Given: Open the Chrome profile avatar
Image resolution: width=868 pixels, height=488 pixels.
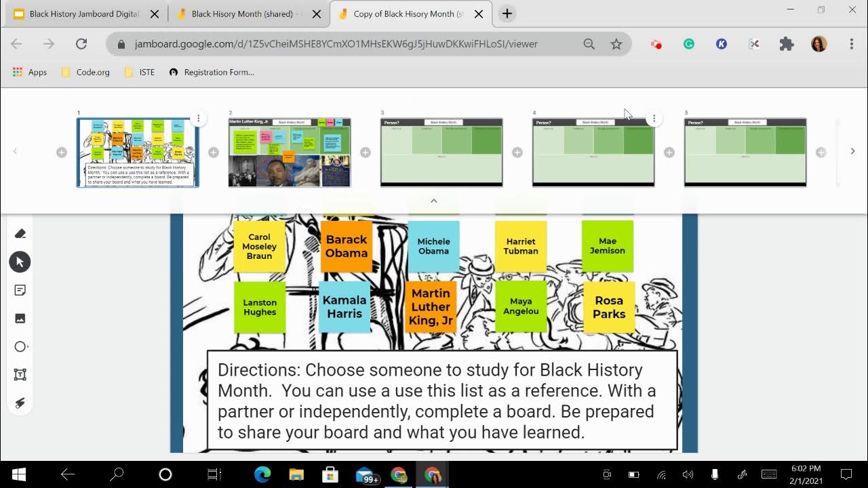Looking at the screenshot, I should click(819, 44).
